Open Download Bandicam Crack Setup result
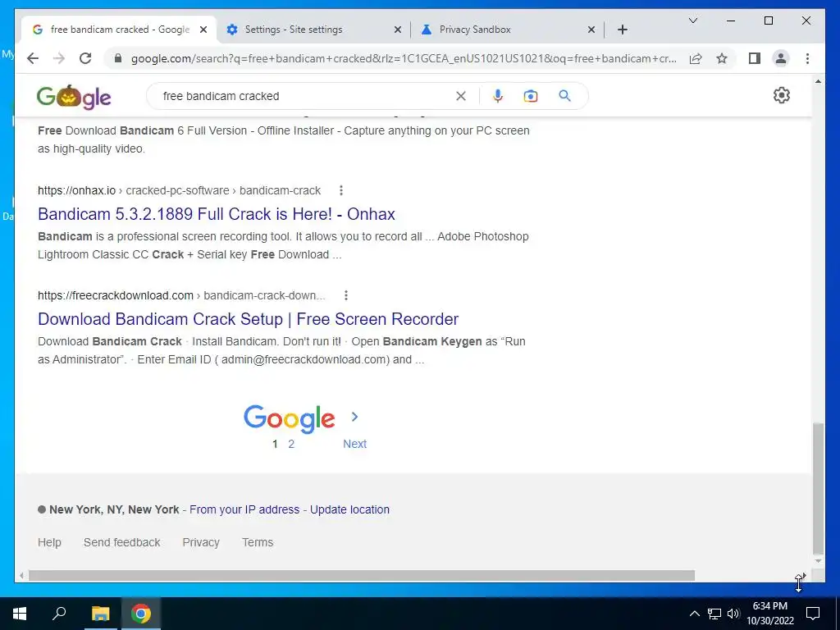840x630 pixels. [248, 319]
